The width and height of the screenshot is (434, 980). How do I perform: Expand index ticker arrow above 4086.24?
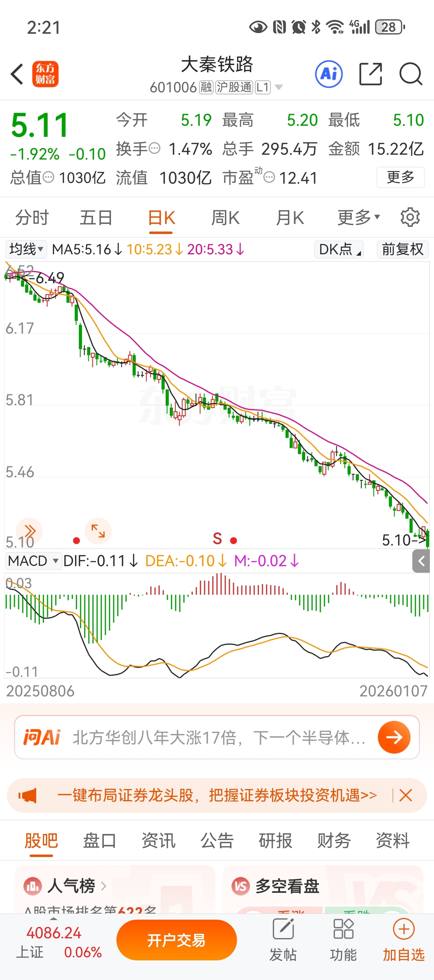54,919
